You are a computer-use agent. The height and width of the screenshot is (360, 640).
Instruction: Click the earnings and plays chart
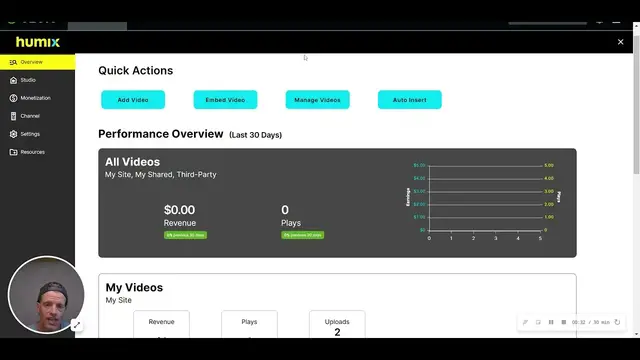pos(483,202)
